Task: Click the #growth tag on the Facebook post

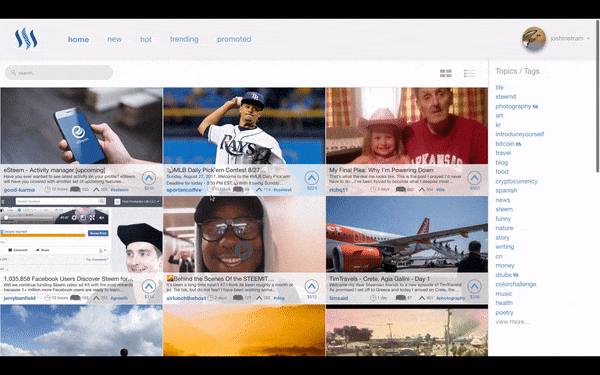Action: point(119,298)
